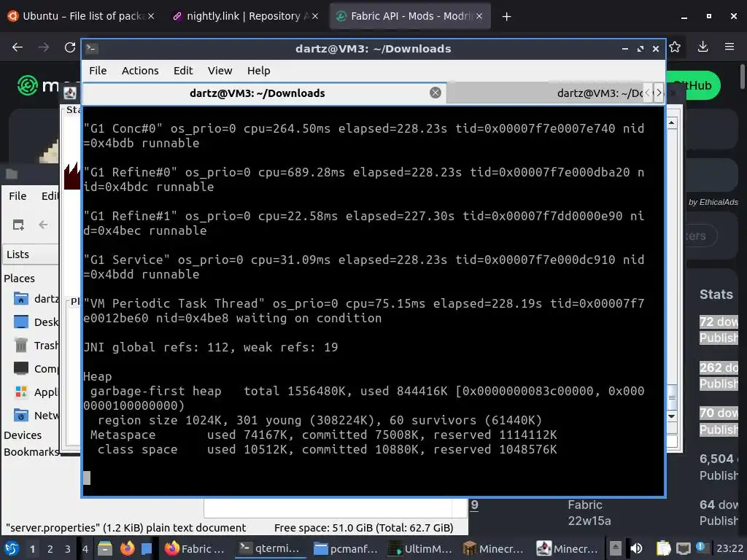This screenshot has width=747, height=560.
Task: Reload the Firefox page
Action: pyautogui.click(x=70, y=47)
